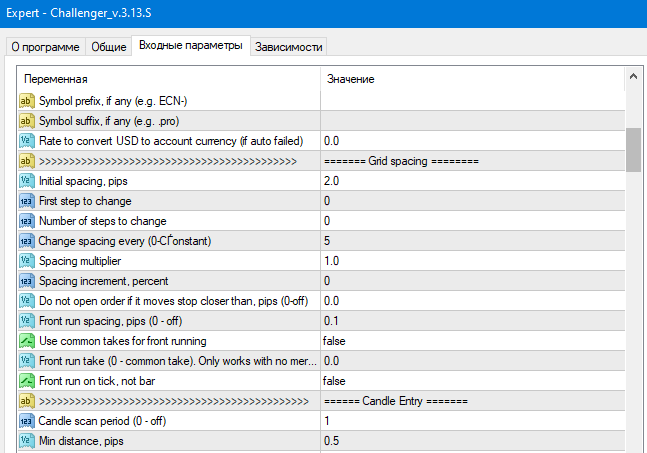Switch to the Общие tab

point(109,47)
